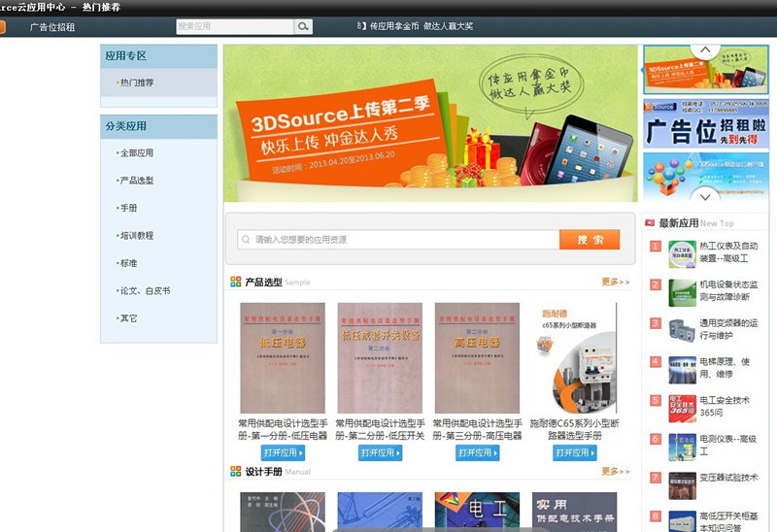The height and width of the screenshot is (532, 777).
Task: Open app for 第二分册-低压开关 manual
Action: click(380, 452)
